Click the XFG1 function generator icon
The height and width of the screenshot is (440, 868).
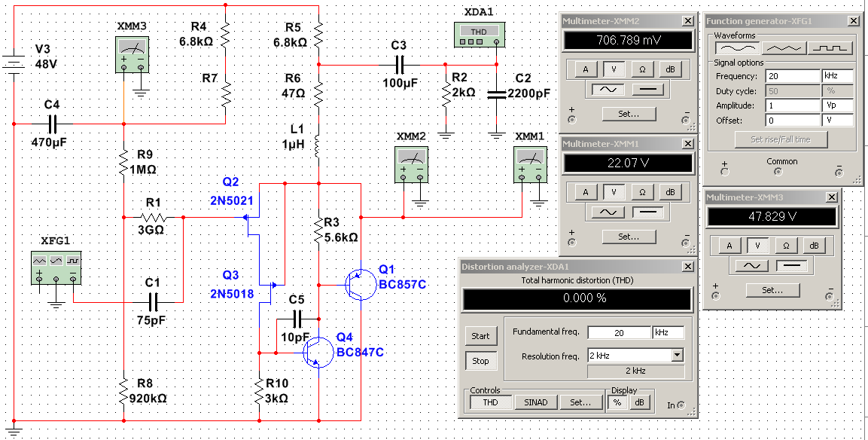coord(56,267)
